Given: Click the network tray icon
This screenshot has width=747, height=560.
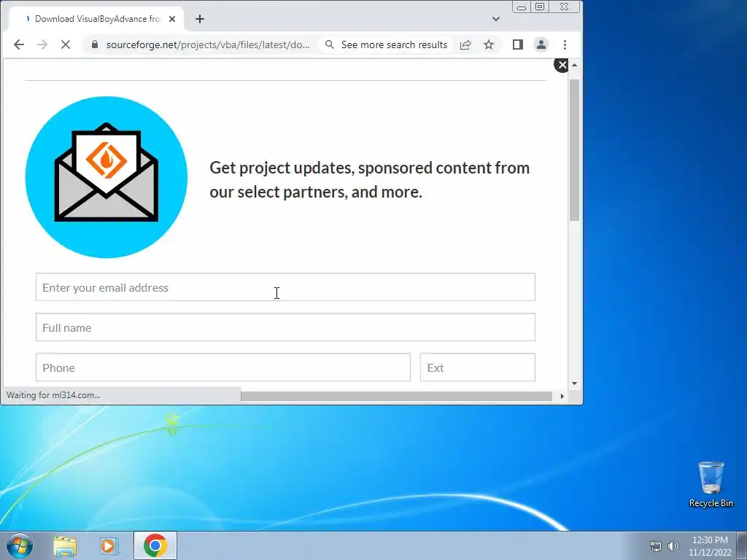Looking at the screenshot, I should tap(656, 546).
